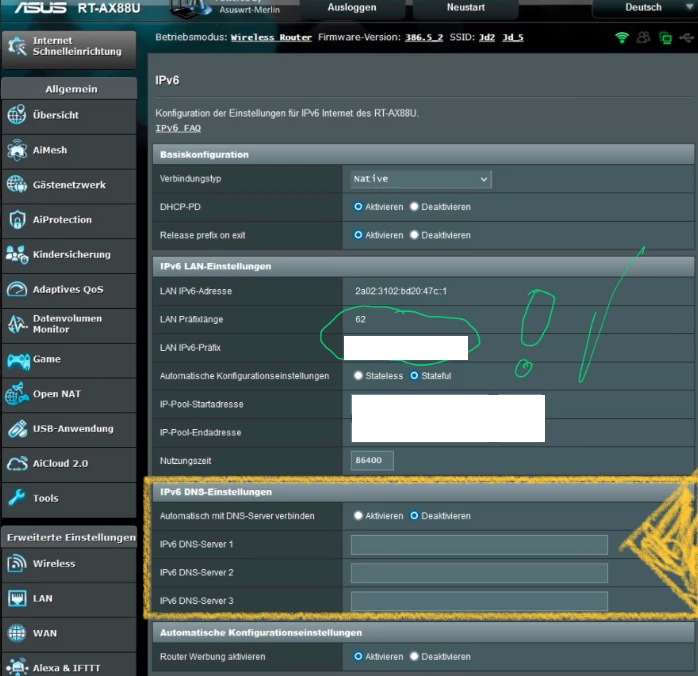This screenshot has height=676, width=698.
Task: Choose Stateful auto configuration
Action: pos(414,376)
